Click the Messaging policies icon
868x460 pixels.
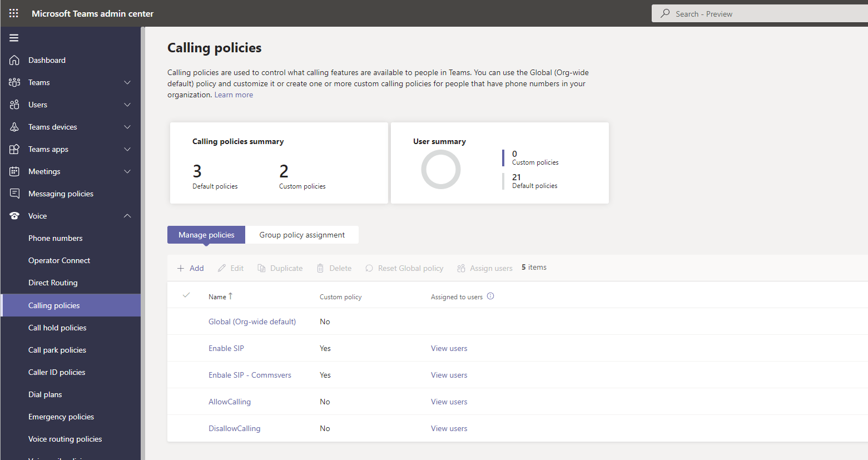click(x=15, y=194)
